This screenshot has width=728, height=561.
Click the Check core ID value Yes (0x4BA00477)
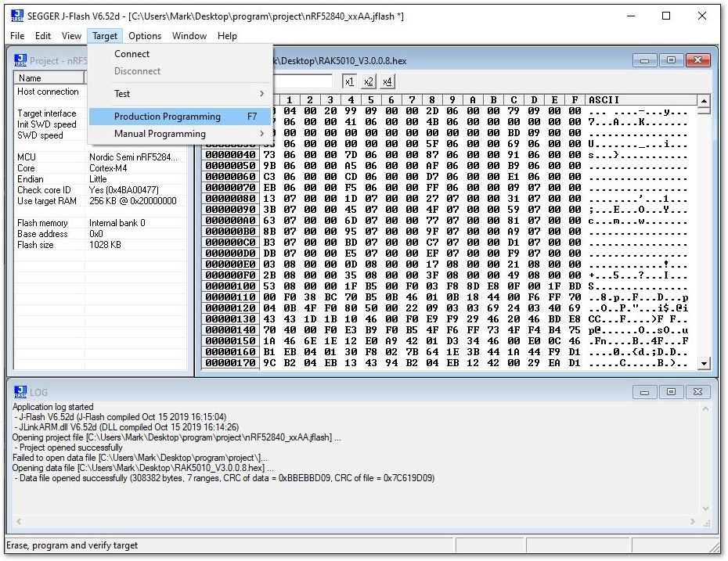124,190
